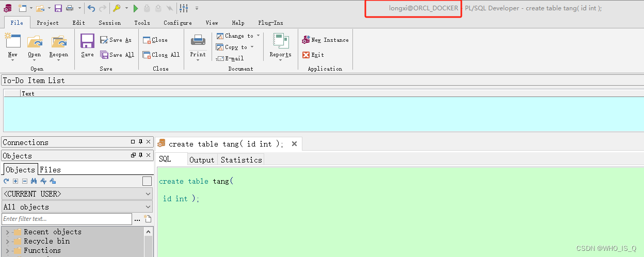644x257 pixels.
Task: Run the query with the green execute arrow
Action: pos(136,8)
